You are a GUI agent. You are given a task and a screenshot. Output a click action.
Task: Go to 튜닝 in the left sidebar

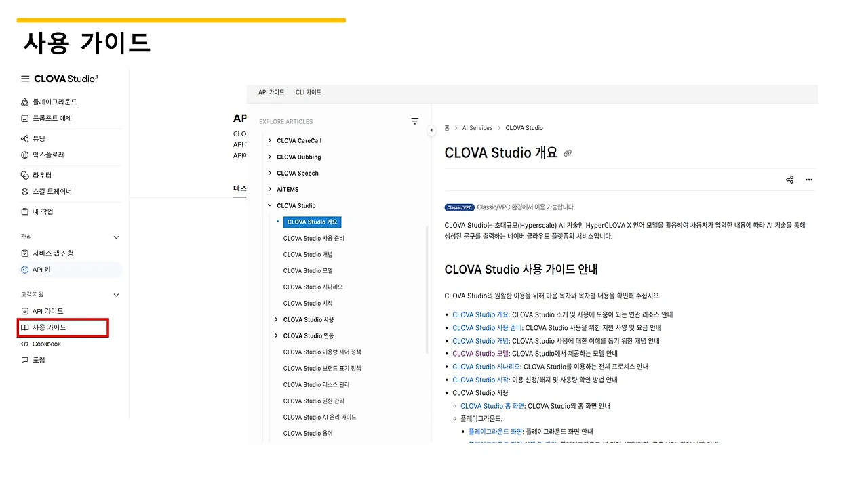[x=33, y=138]
